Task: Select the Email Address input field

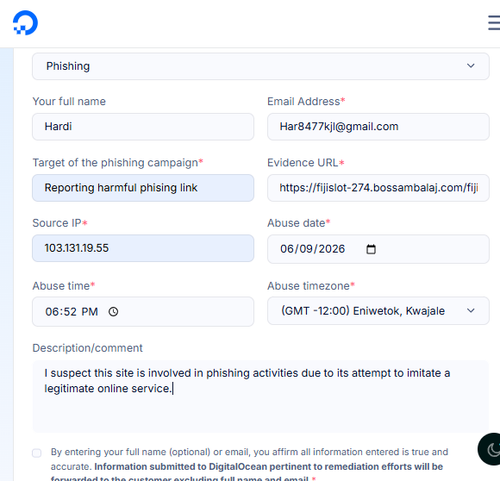Action: pyautogui.click(x=378, y=127)
